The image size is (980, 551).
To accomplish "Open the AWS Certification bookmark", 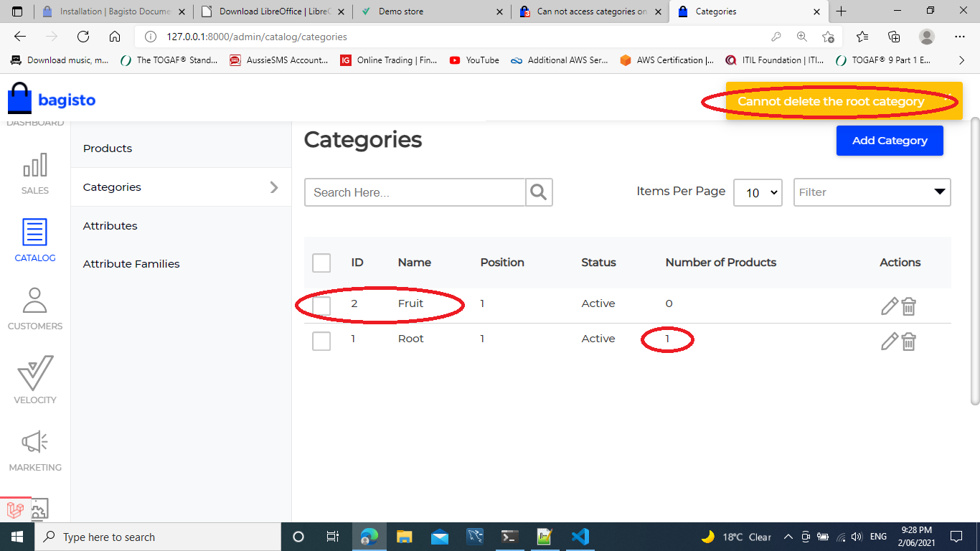I will (x=666, y=60).
